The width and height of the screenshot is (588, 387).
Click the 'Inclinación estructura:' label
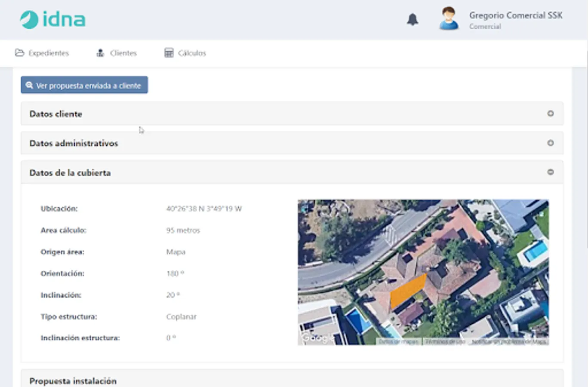80,338
